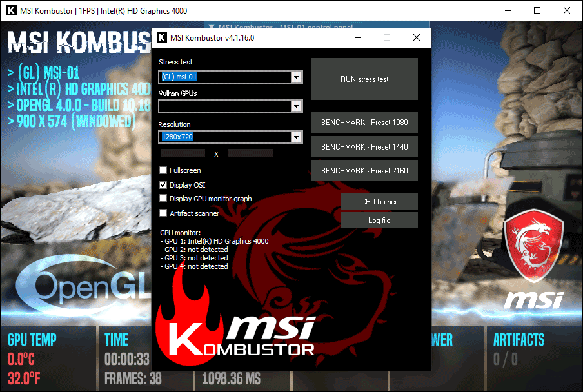The width and height of the screenshot is (583, 392).
Task: Launch the CPU burner
Action: (379, 202)
